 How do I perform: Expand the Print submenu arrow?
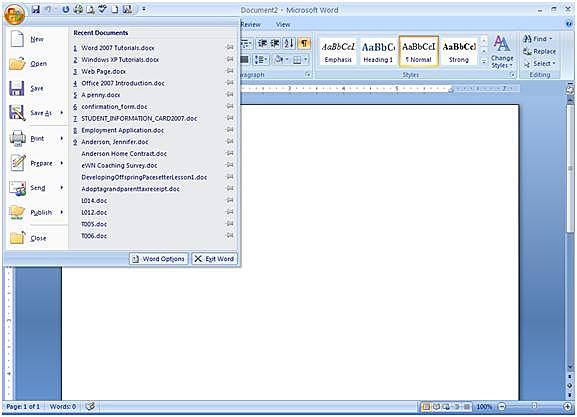click(62, 138)
